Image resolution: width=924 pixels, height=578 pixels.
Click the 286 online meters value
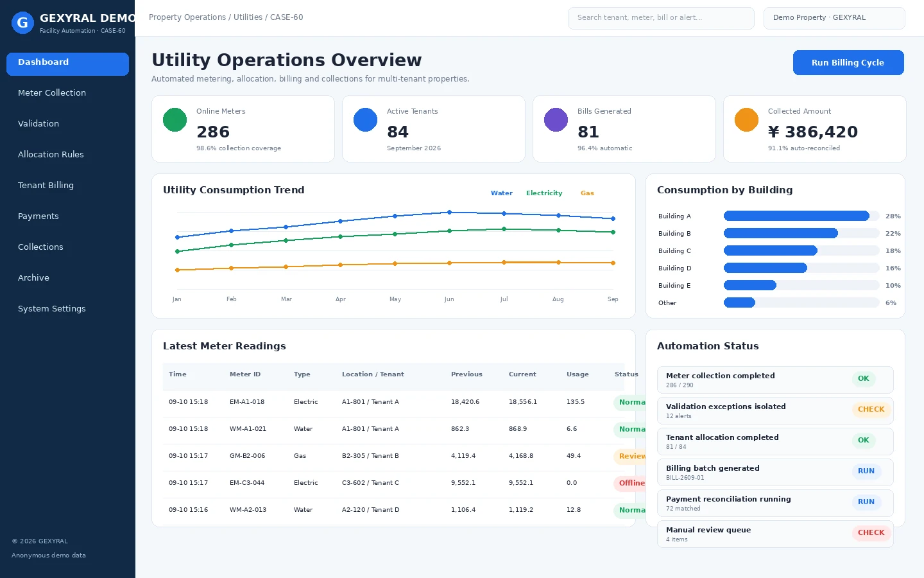[x=213, y=132]
